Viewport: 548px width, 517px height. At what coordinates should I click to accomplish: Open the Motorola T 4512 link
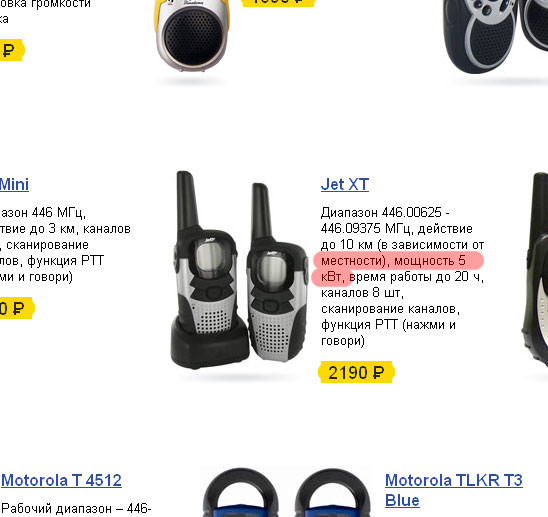(x=62, y=480)
